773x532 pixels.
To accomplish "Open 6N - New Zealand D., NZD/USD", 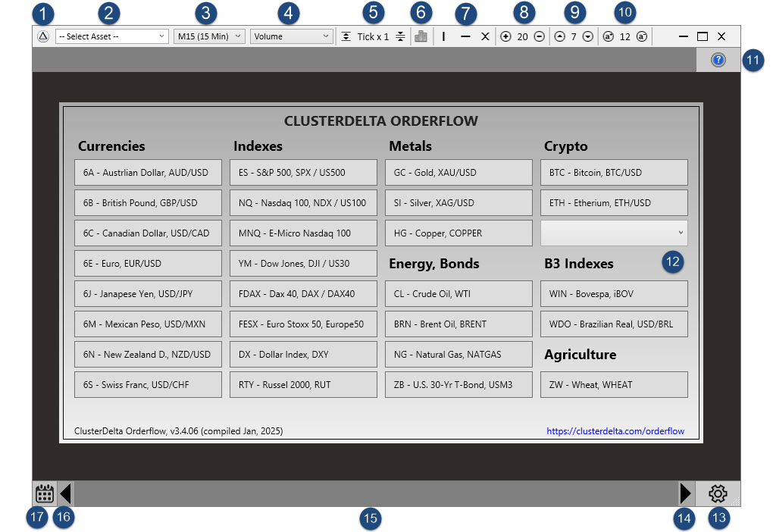I will [x=148, y=355].
